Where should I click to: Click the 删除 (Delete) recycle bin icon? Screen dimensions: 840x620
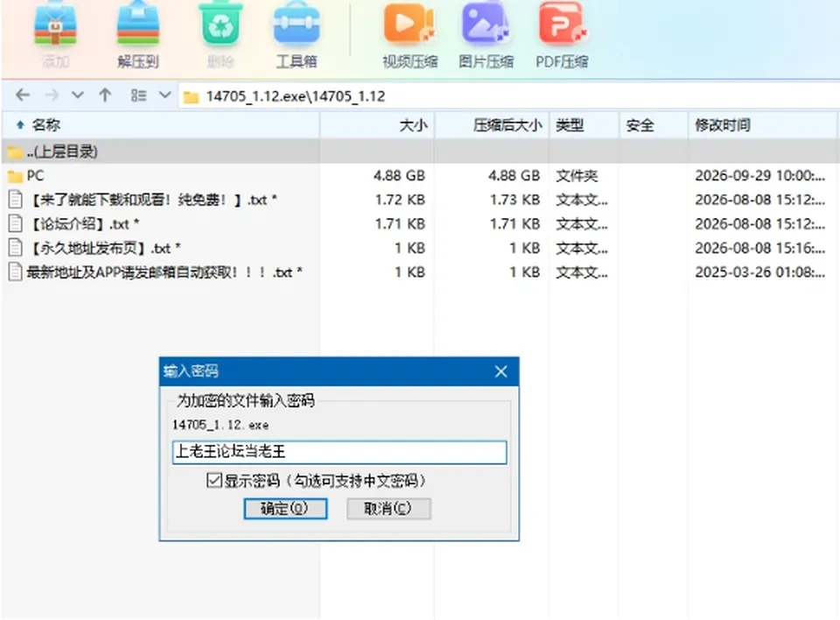pyautogui.click(x=220, y=25)
